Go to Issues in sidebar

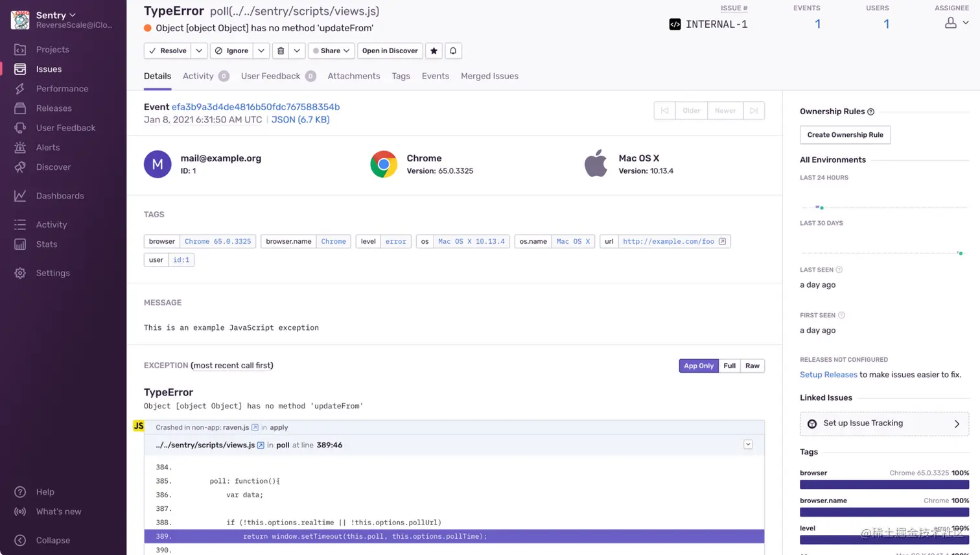point(49,69)
